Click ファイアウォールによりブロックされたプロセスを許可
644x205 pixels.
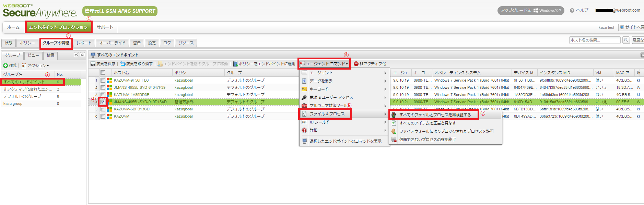coord(445,131)
